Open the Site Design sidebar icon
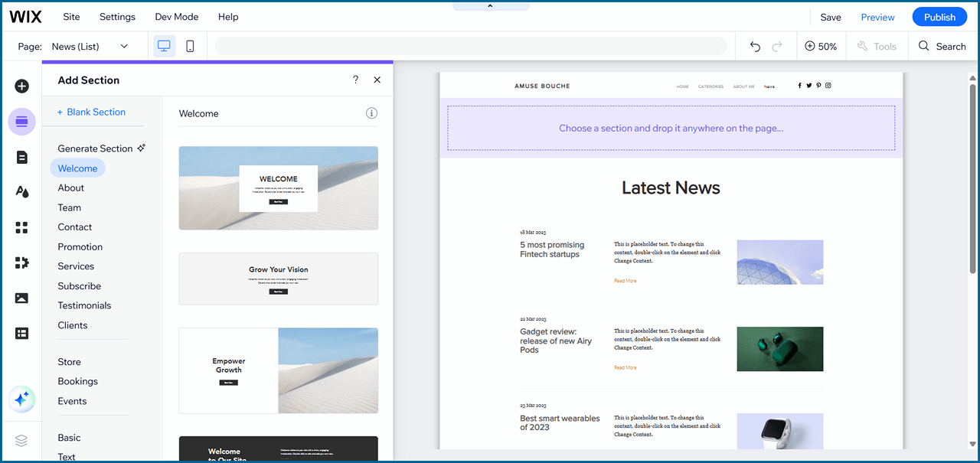Image resolution: width=980 pixels, height=463 pixels. 21,192
